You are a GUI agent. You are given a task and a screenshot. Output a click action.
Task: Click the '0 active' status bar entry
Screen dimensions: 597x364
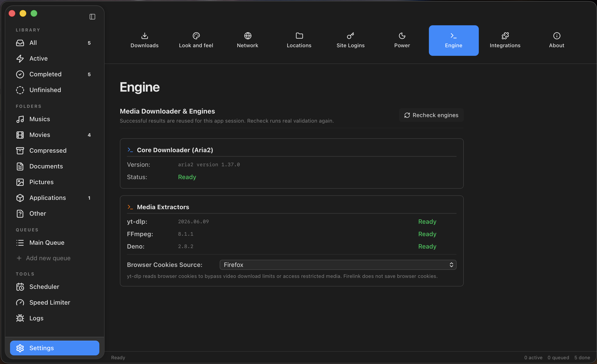(x=533, y=358)
